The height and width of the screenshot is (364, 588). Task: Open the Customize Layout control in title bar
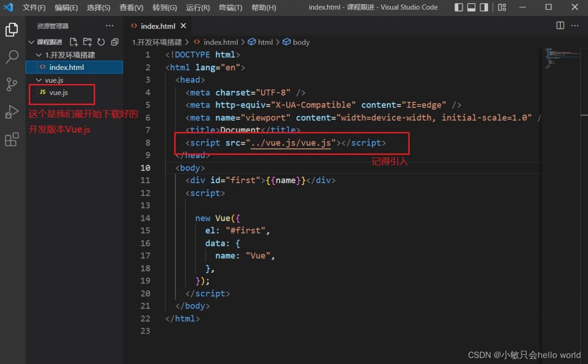point(502,7)
